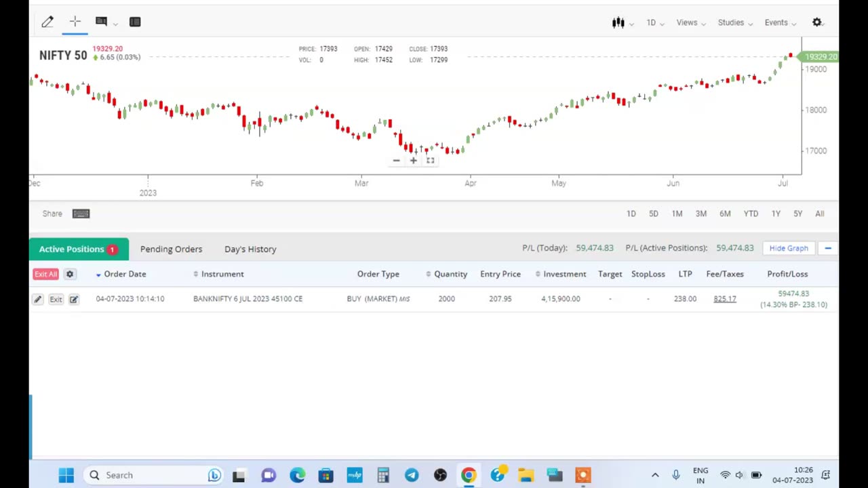Viewport: 868px width, 488px height.
Task: Set chart range to 1D
Action: pyautogui.click(x=631, y=213)
